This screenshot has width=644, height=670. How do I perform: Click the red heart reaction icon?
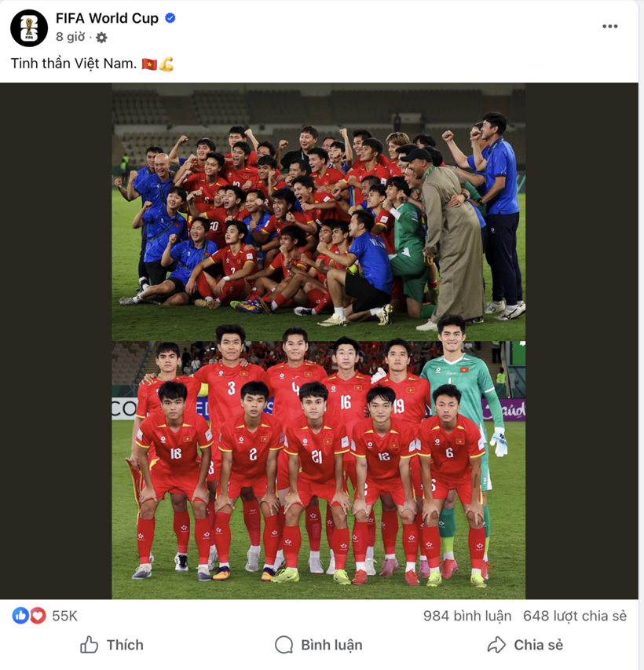coord(38,616)
